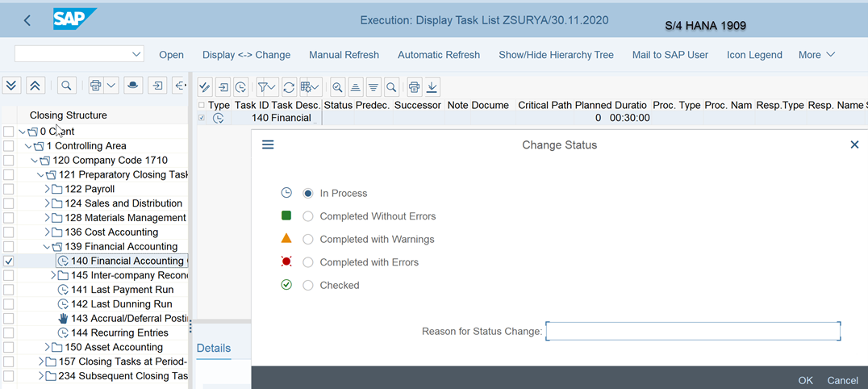Click the Reason for Status Change field
This screenshot has height=389, width=868.
pos(693,331)
